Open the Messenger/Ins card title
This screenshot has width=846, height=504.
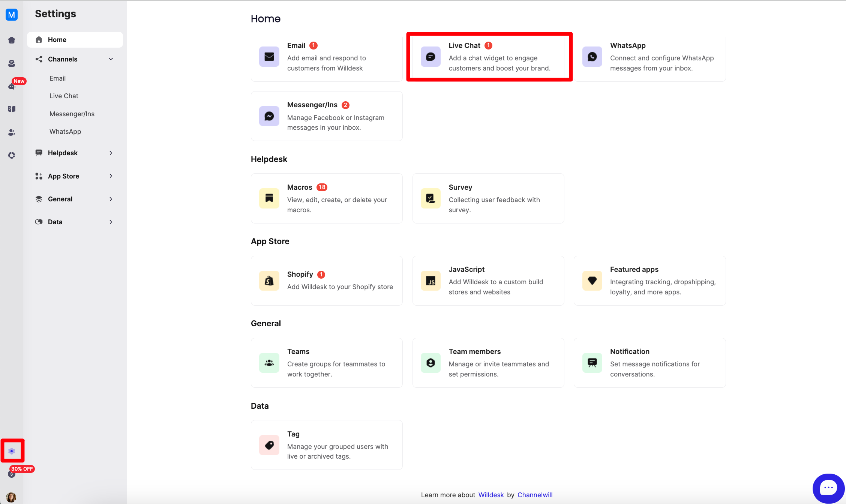[x=312, y=105]
